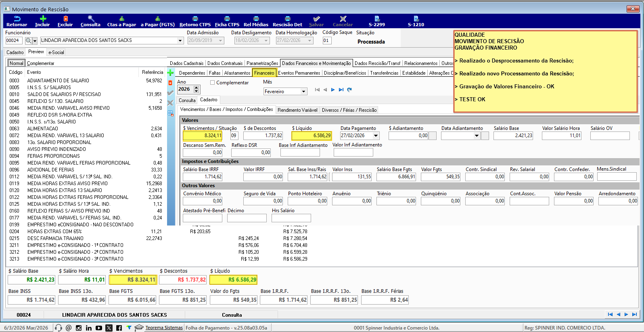This screenshot has width=644, height=332.
Task: Select the Rendimento Variável tab
Action: [x=297, y=110]
